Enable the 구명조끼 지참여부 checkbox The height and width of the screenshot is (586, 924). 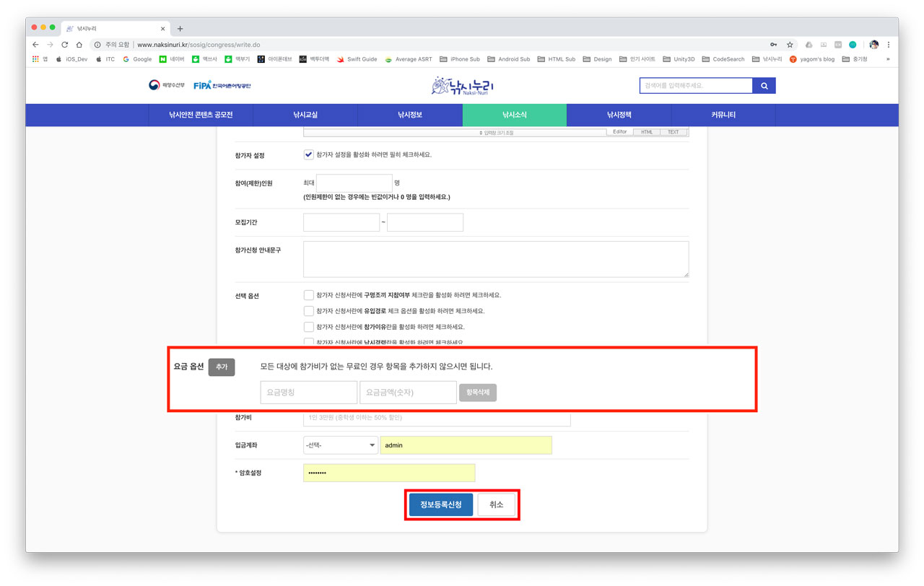pyautogui.click(x=308, y=295)
